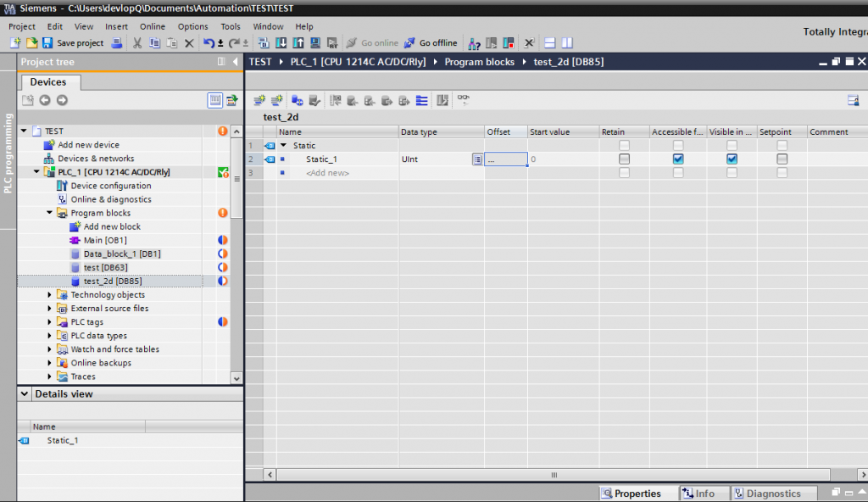Click the horizontal scrollbar of the table
Viewport: 868px width, 502px height.
point(554,475)
